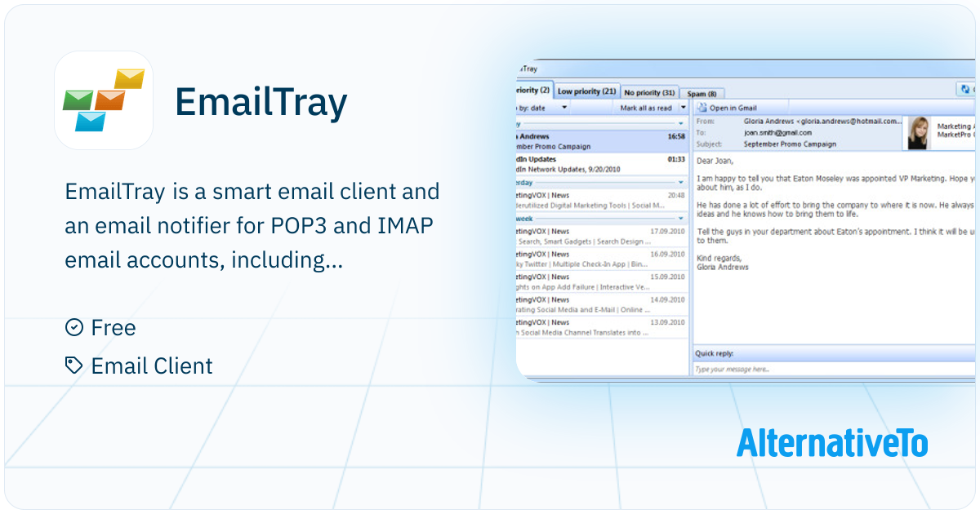Switch to No priority (31) tab

649,93
